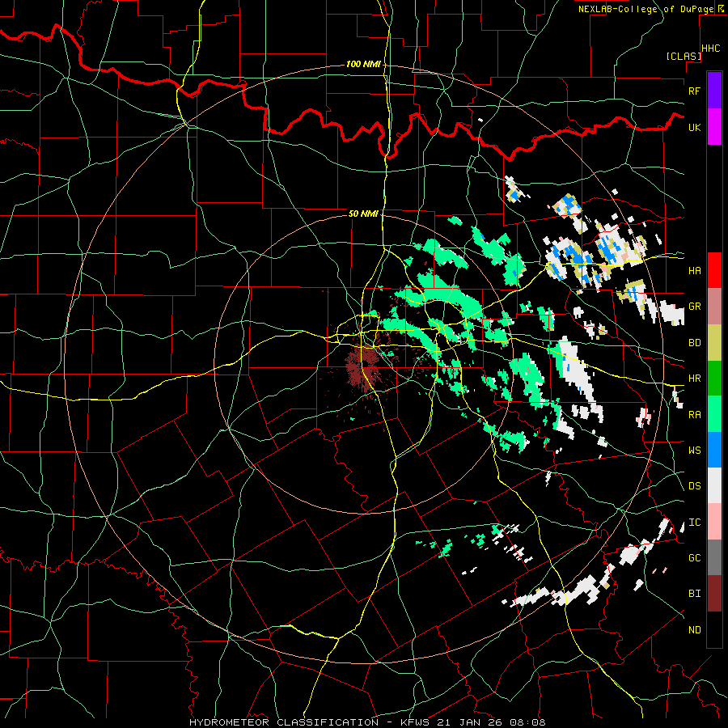Image resolution: width=728 pixels, height=728 pixels.
Task: Click the GC legend label
Action: 694,557
